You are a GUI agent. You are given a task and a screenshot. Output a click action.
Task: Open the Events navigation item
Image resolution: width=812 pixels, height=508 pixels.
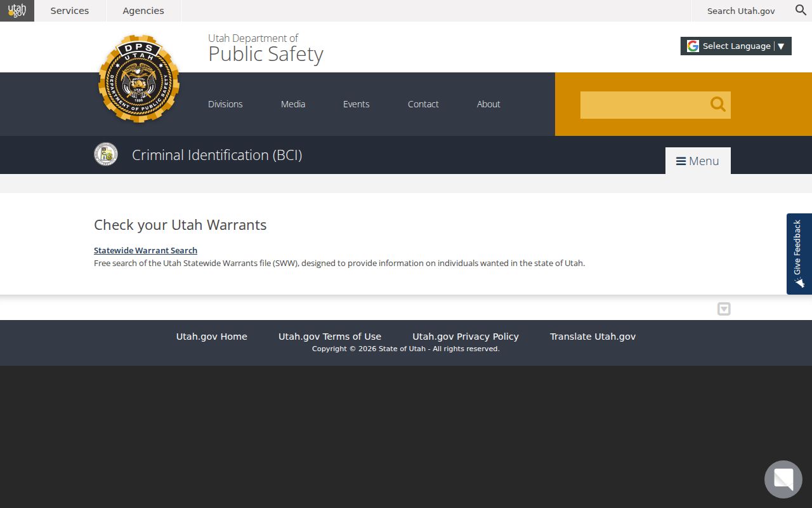click(357, 104)
